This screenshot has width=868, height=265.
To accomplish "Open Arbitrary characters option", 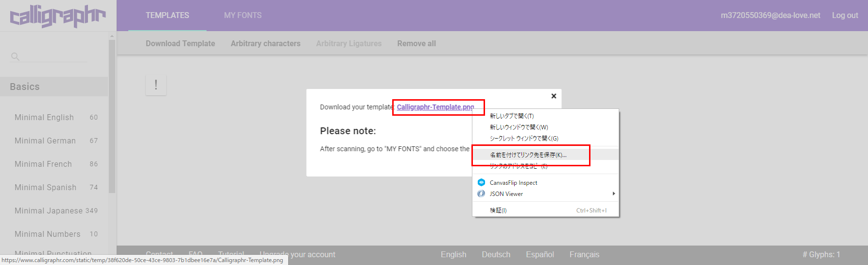I will pos(265,44).
